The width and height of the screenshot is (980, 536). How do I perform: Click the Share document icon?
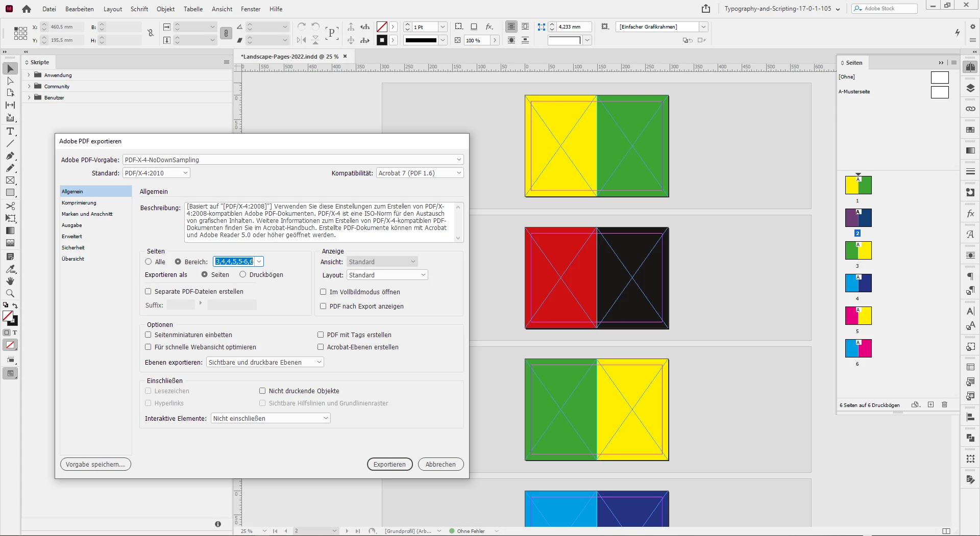[x=706, y=9]
